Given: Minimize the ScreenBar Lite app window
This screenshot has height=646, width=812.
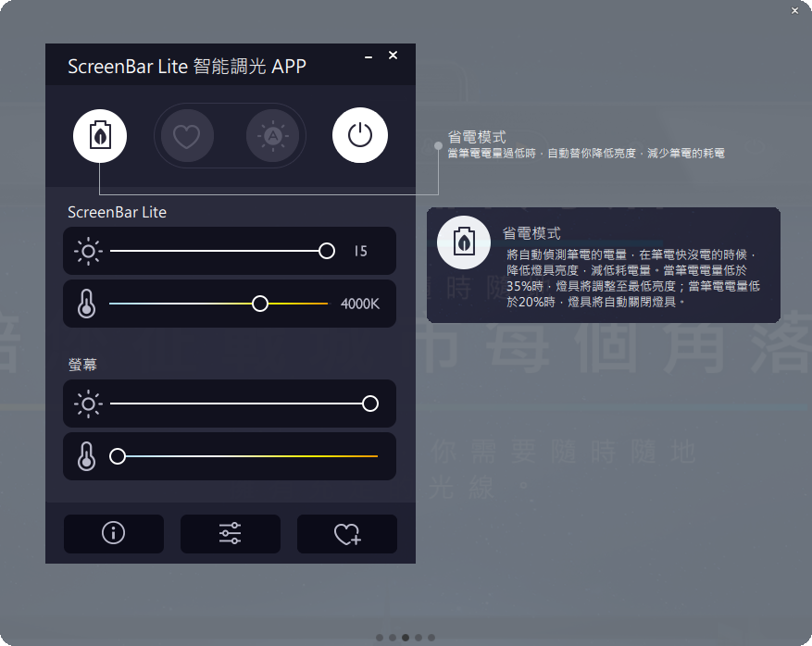Looking at the screenshot, I should point(369,56).
